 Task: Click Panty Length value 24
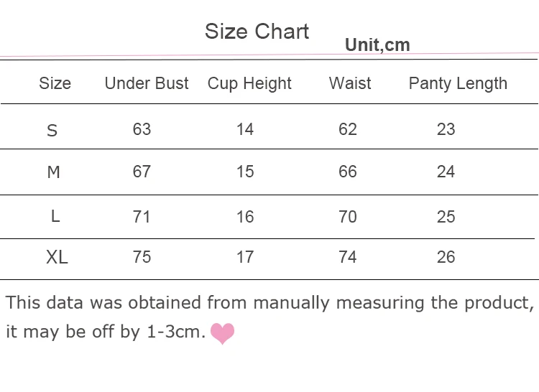(446, 172)
